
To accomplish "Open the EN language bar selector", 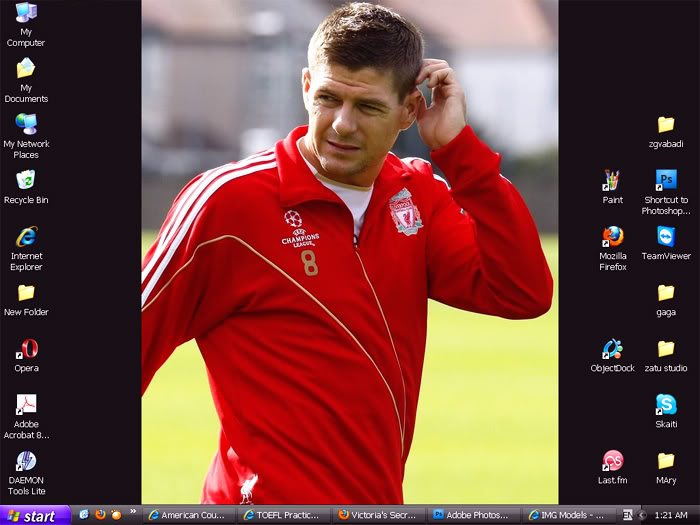I will (x=627, y=515).
